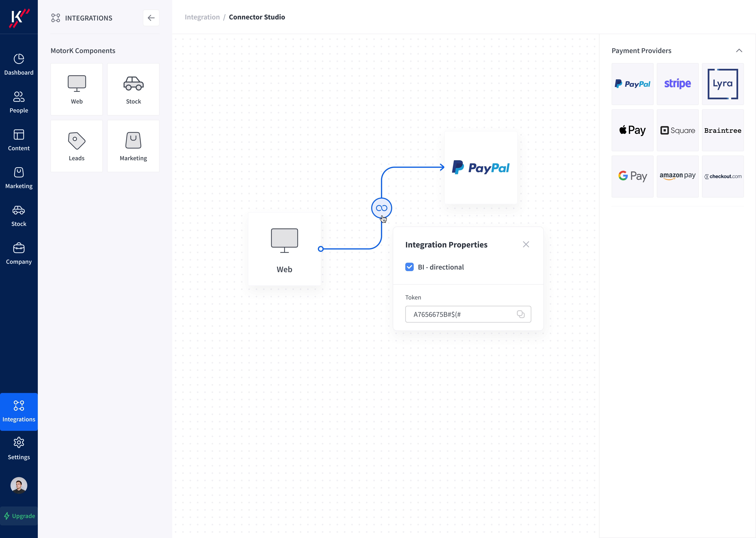This screenshot has height=538, width=756.
Task: Click the INTEGRATIONS panel title
Action: click(89, 18)
